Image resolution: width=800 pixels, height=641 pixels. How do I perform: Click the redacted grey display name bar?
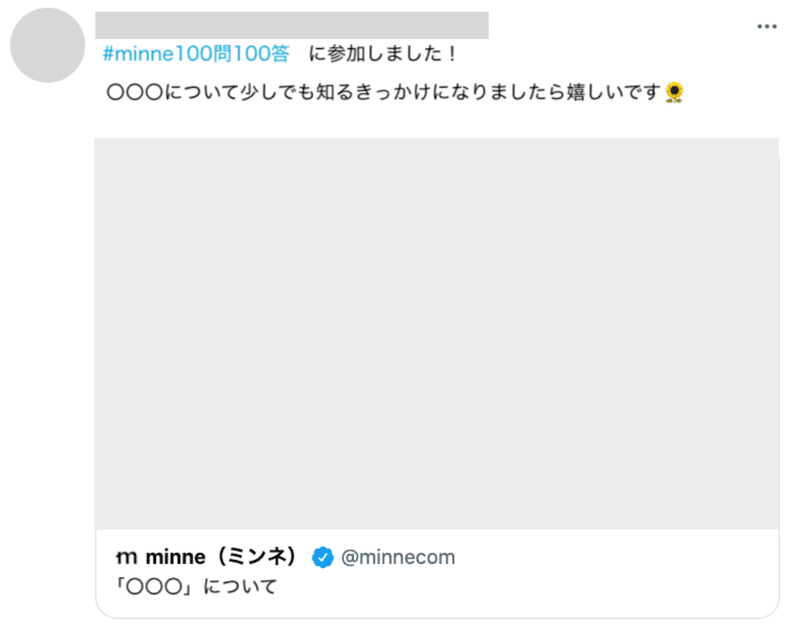[x=292, y=25]
